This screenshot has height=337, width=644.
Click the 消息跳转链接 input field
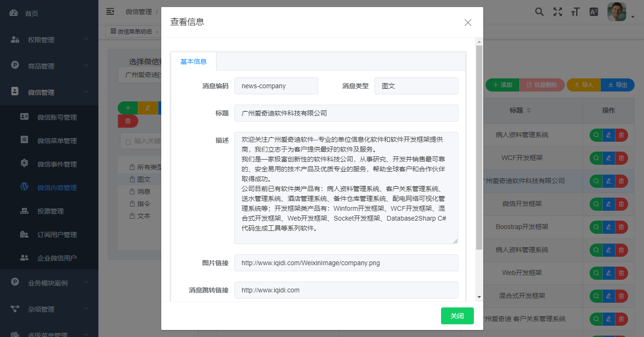point(346,290)
